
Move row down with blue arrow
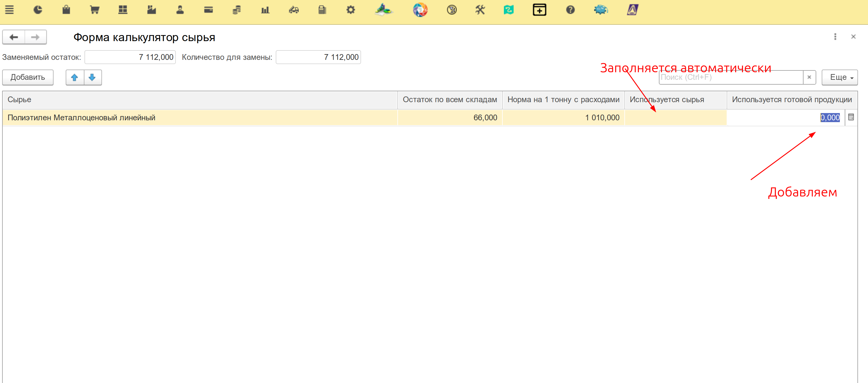click(x=92, y=77)
